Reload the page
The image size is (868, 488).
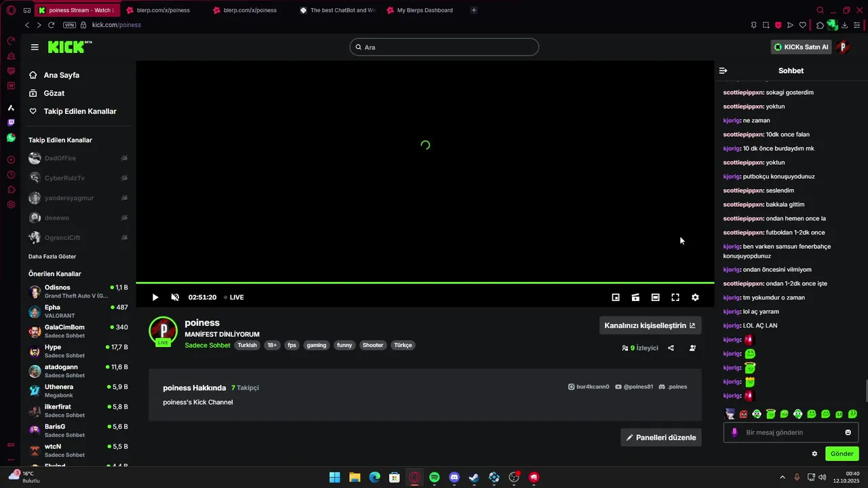[51, 25]
